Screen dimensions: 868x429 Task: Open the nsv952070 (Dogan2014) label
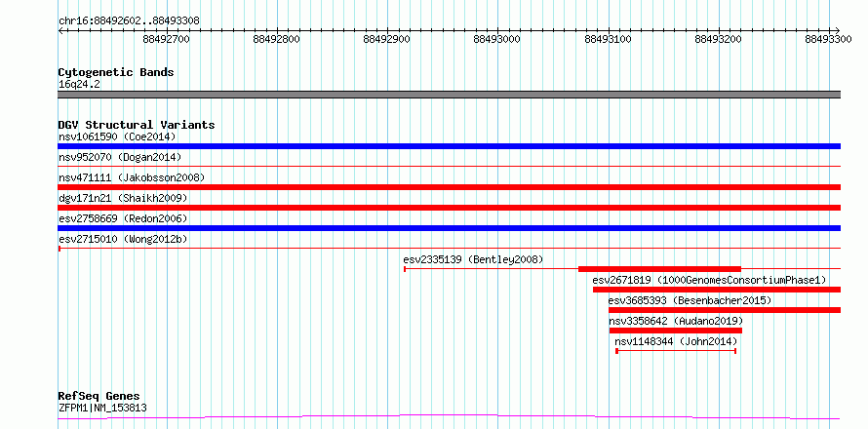click(120, 157)
